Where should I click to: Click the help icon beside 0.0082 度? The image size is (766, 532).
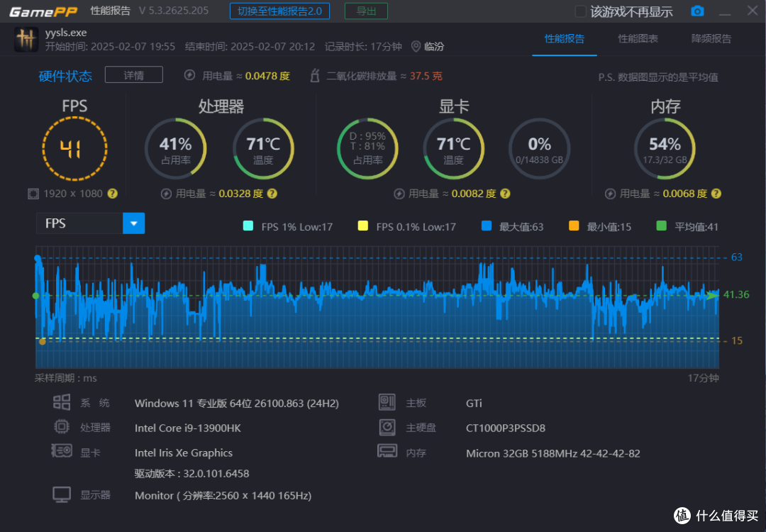(505, 194)
